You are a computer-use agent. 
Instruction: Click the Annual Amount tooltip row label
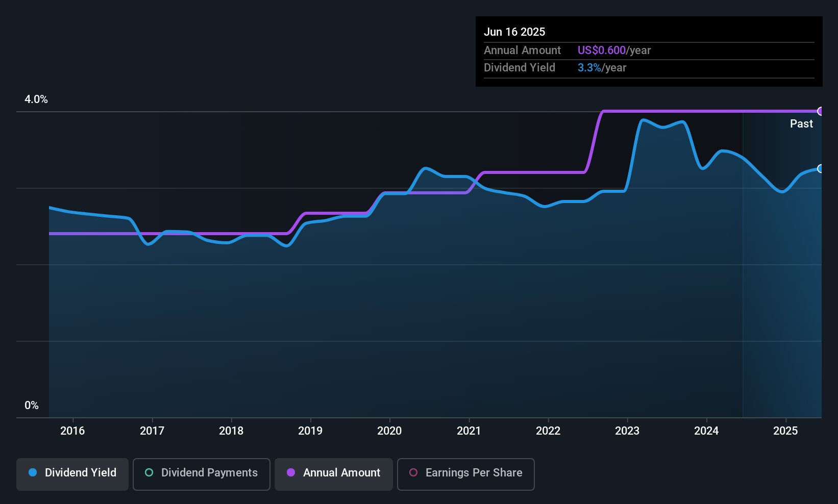pyautogui.click(x=522, y=50)
